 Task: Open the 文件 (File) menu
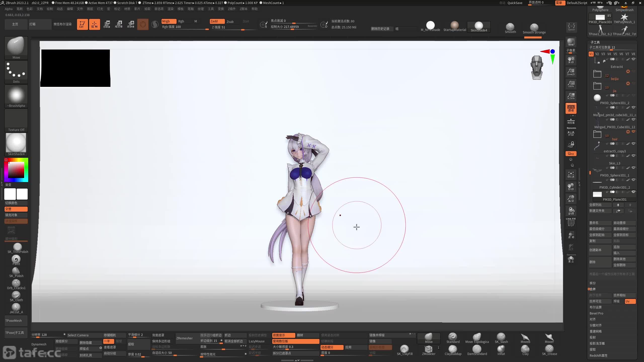pyautogui.click(x=80, y=9)
